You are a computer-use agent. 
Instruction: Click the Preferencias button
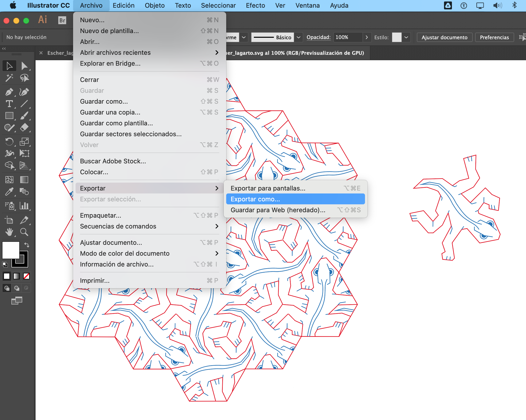[x=494, y=38]
